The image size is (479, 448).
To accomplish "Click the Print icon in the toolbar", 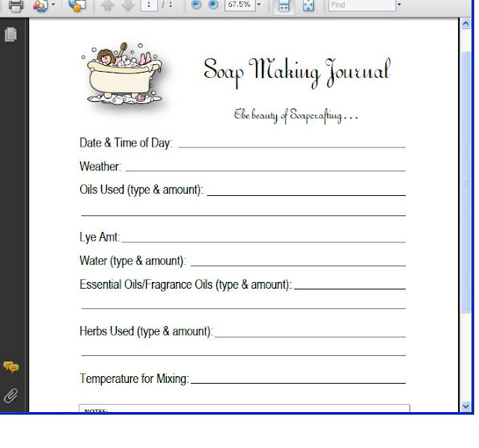I will click(x=16, y=5).
